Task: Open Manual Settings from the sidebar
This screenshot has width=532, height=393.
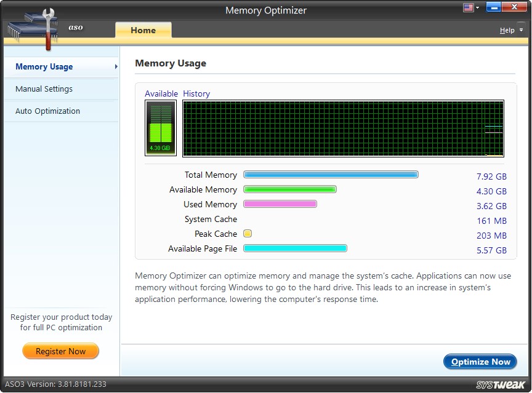Action: tap(44, 89)
